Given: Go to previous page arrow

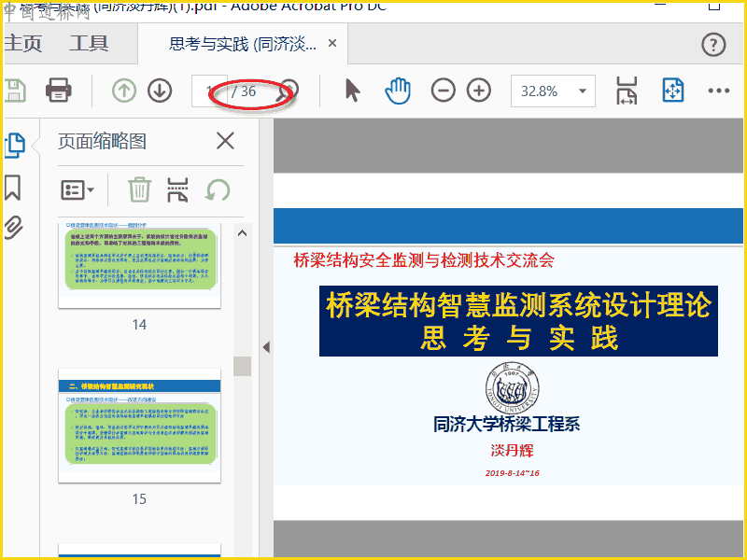Looking at the screenshot, I should [124, 91].
